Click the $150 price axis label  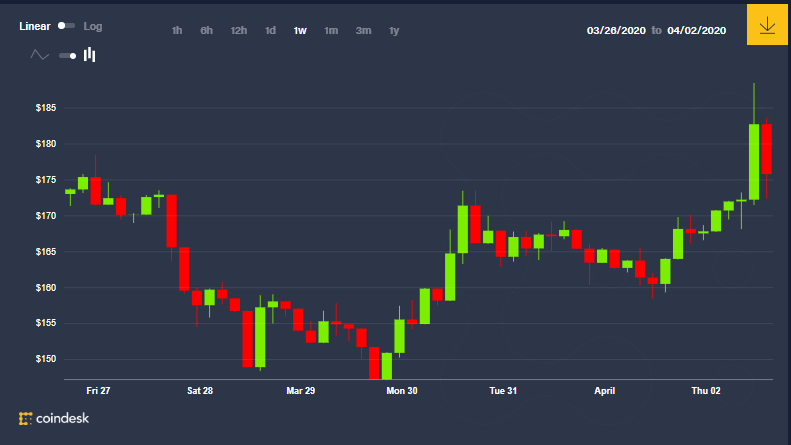tap(46, 359)
